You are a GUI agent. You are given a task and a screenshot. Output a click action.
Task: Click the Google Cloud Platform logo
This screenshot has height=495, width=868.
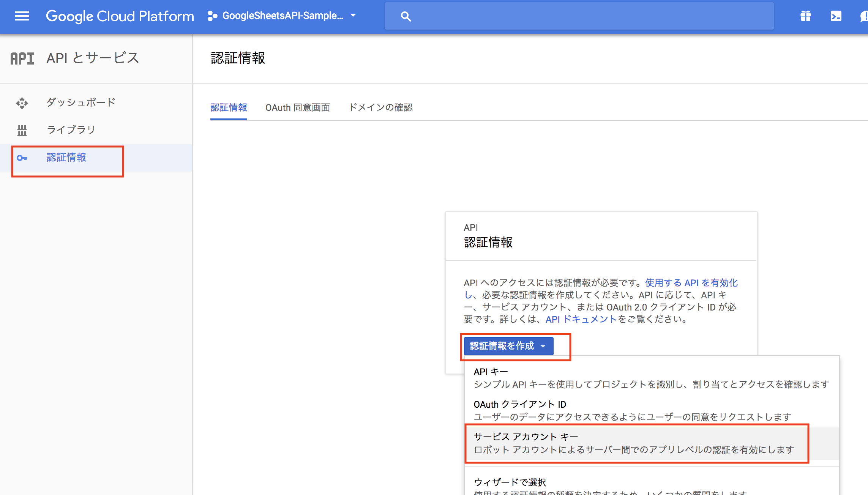[120, 16]
